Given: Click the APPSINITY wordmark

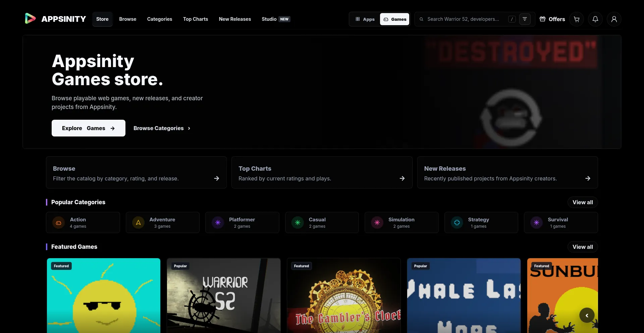Looking at the screenshot, I should (x=64, y=19).
